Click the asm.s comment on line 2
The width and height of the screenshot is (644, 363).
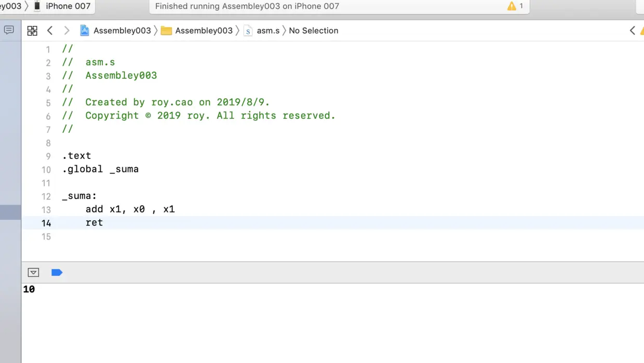click(88, 62)
